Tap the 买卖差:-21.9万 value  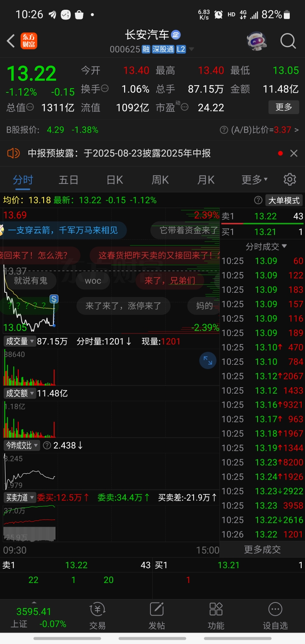pyautogui.click(x=188, y=497)
